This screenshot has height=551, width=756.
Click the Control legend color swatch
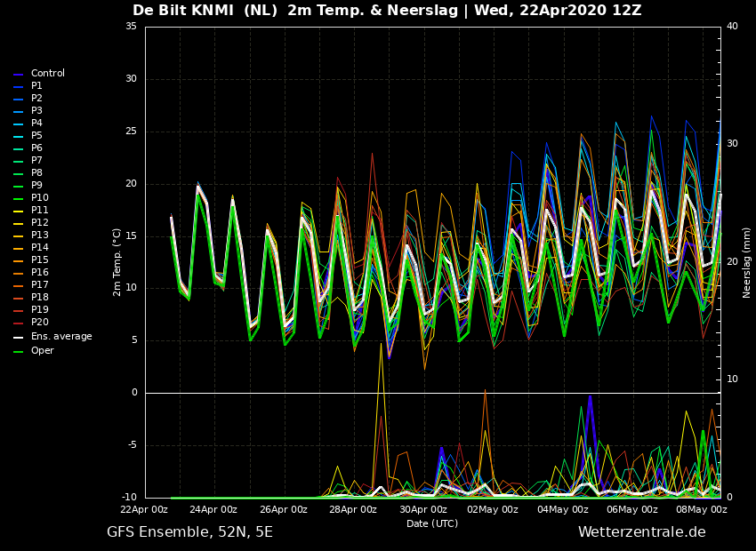(19, 75)
